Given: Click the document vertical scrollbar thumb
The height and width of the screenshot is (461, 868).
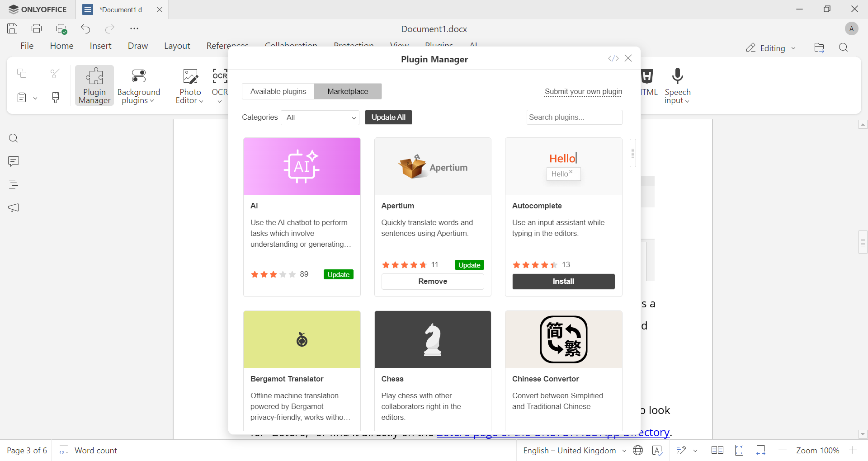Looking at the screenshot, I should point(863,242).
